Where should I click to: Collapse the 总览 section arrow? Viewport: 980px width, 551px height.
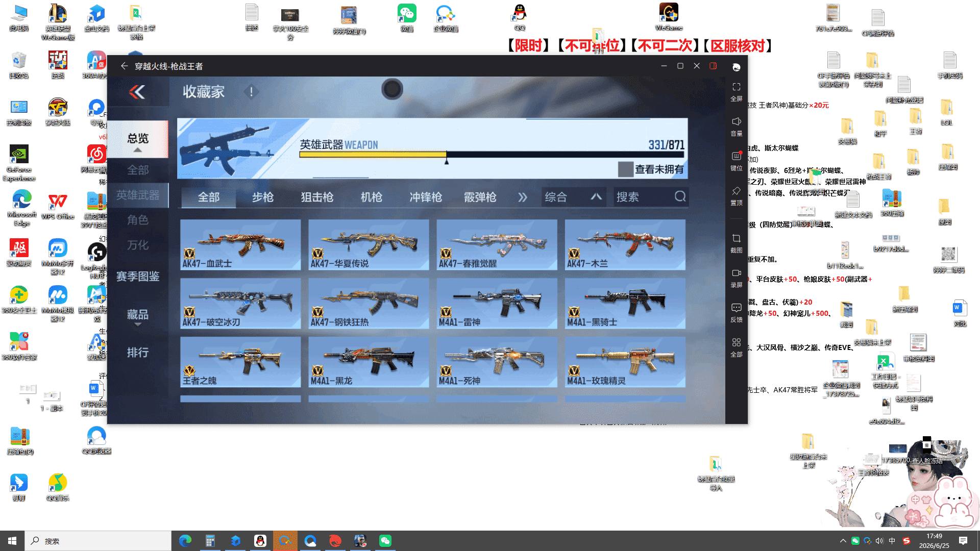[x=138, y=150]
